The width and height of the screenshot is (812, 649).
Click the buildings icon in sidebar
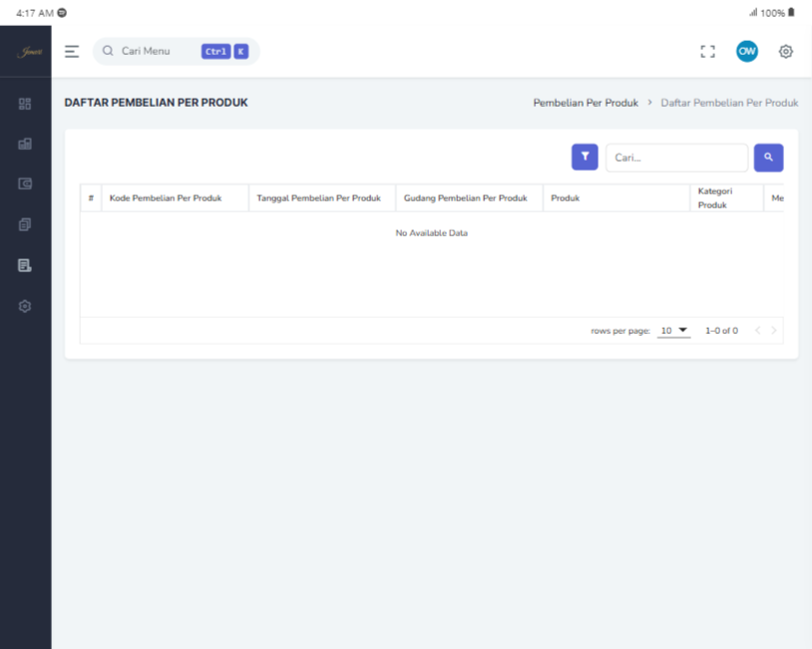(25, 144)
